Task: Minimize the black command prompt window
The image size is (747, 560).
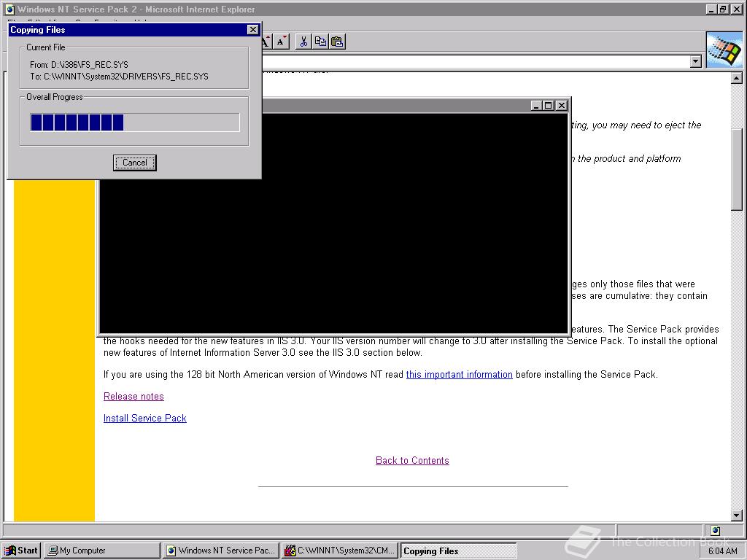Action: [535, 106]
